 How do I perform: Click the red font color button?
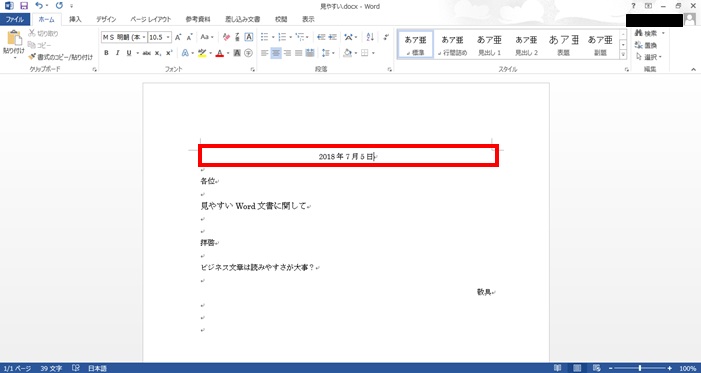pyautogui.click(x=219, y=53)
